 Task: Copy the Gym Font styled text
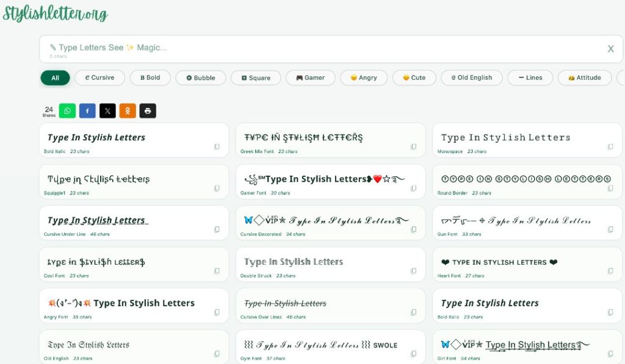pos(413,354)
